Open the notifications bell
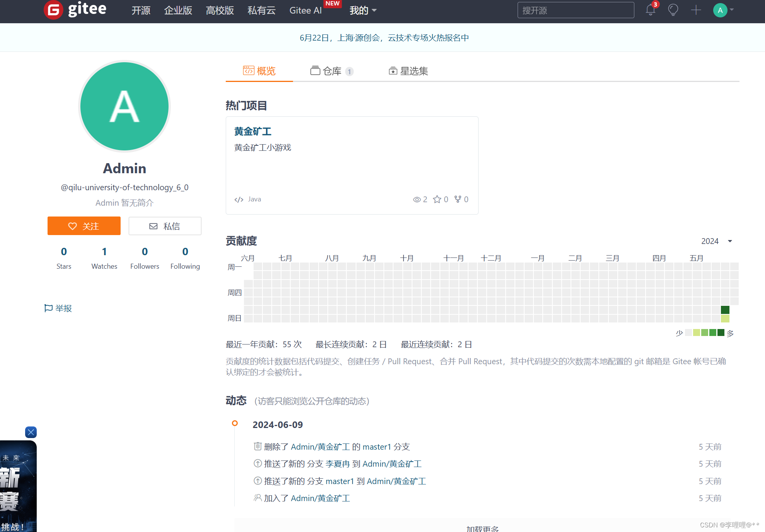Screen dimensions: 765x532 click(x=651, y=10)
